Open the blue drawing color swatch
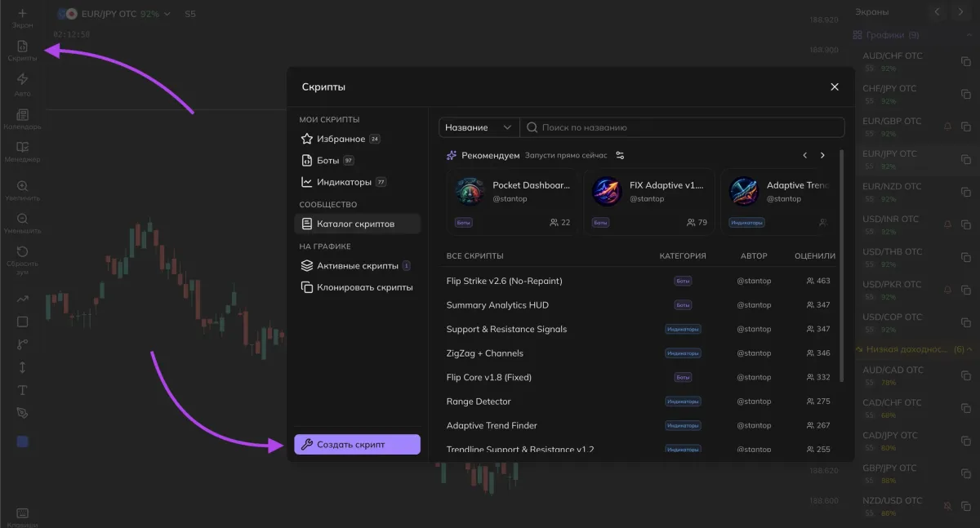The width and height of the screenshot is (980, 528). [22, 441]
